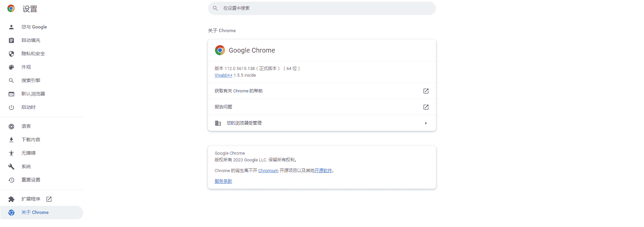
Task: Click the 设置 page title
Action: pos(30,9)
